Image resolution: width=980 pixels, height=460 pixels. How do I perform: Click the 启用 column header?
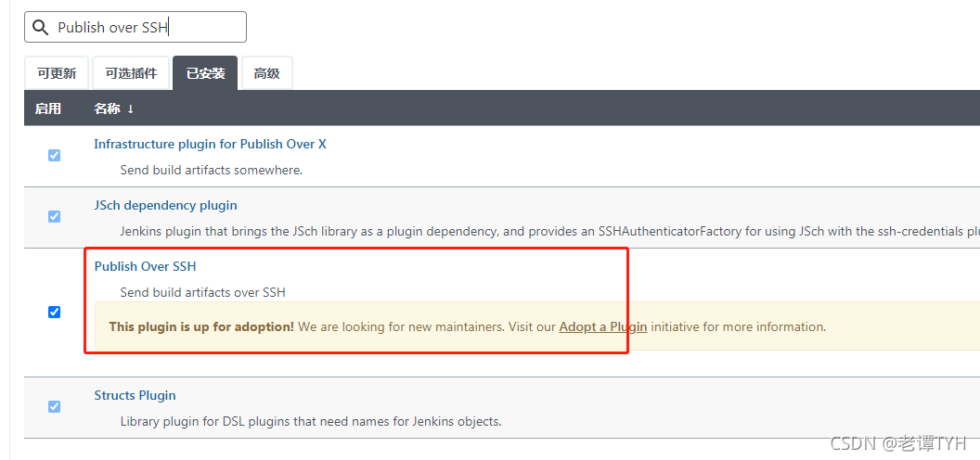click(48, 109)
